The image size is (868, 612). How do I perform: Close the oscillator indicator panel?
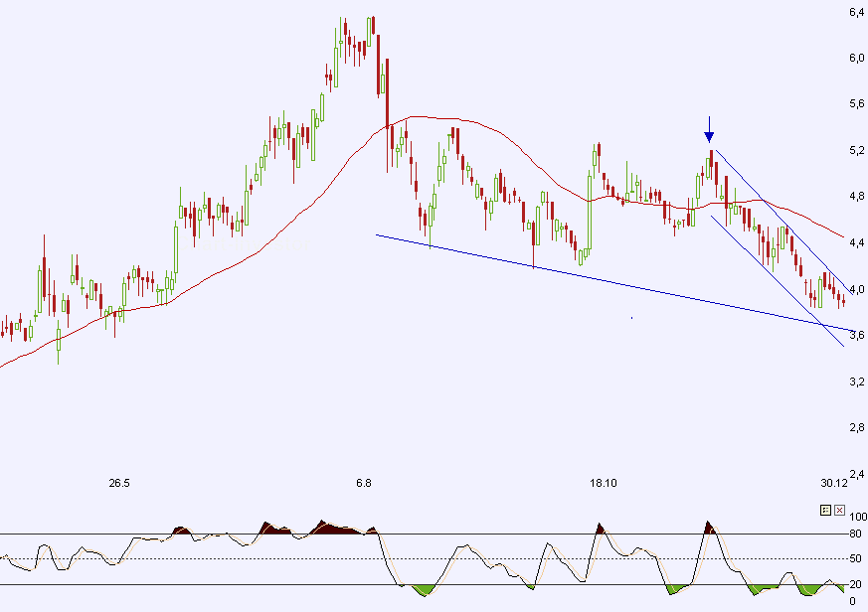click(x=838, y=510)
